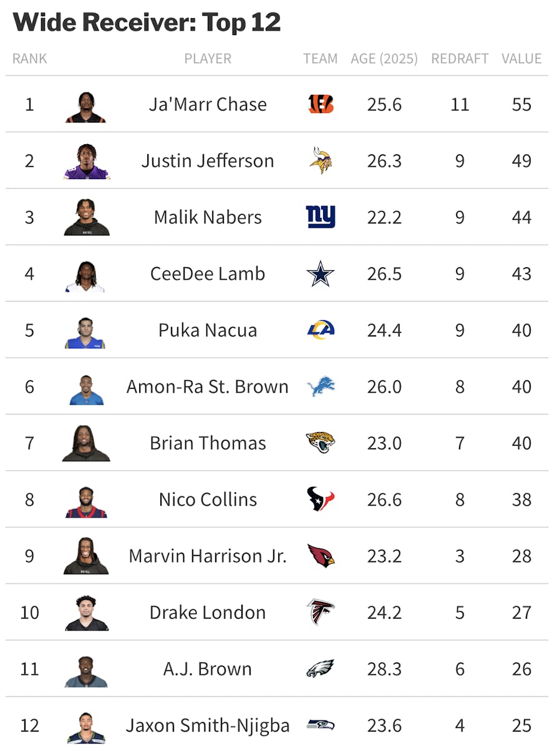Select the Detroit Lions logo

[x=321, y=386]
